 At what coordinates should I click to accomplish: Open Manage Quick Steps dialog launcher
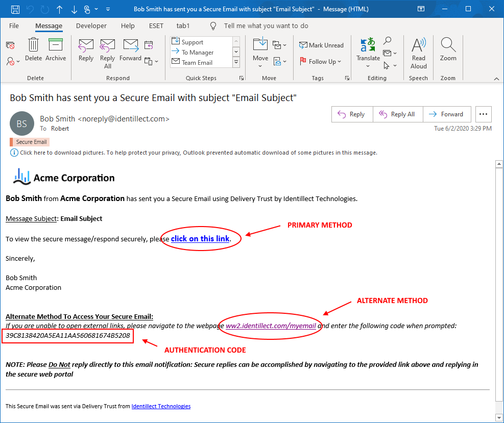click(242, 78)
